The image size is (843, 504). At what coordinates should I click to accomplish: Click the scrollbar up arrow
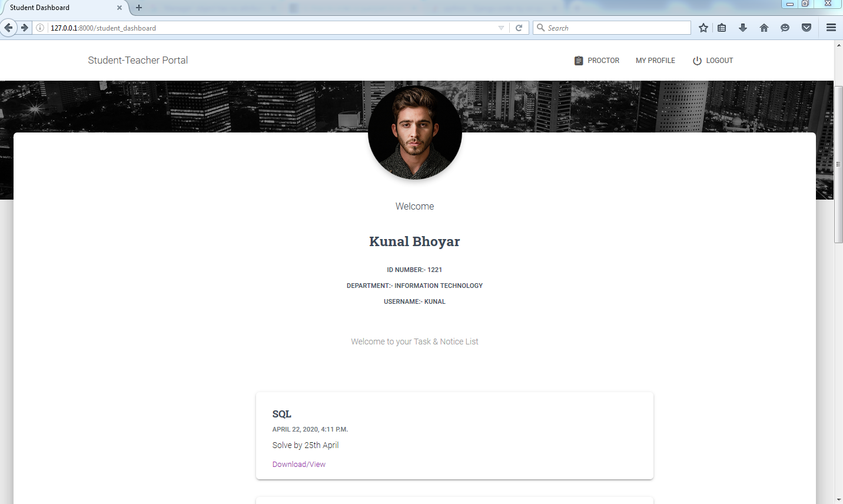tap(838, 45)
